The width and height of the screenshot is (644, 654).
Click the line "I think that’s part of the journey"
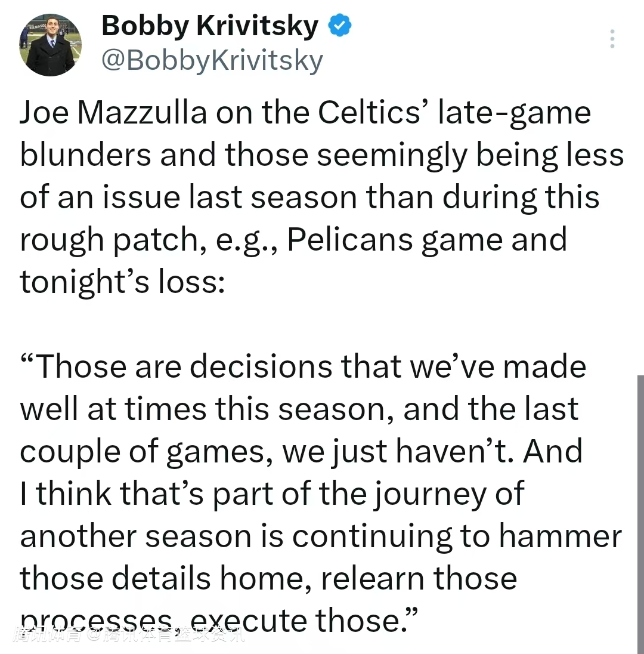(273, 494)
